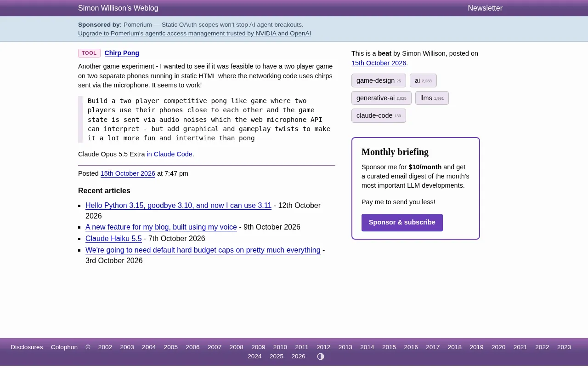Open the Chirp Pong title link
588x368 pixels.
pos(122,53)
